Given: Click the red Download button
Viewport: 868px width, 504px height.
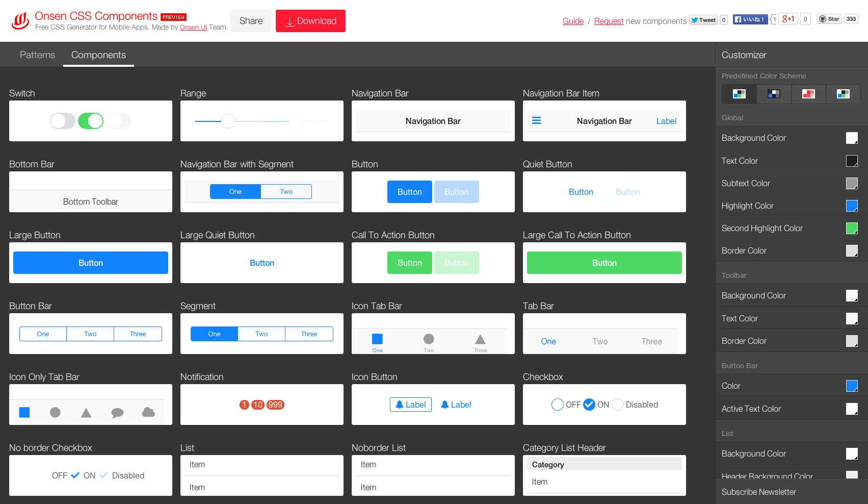Looking at the screenshot, I should 310,21.
